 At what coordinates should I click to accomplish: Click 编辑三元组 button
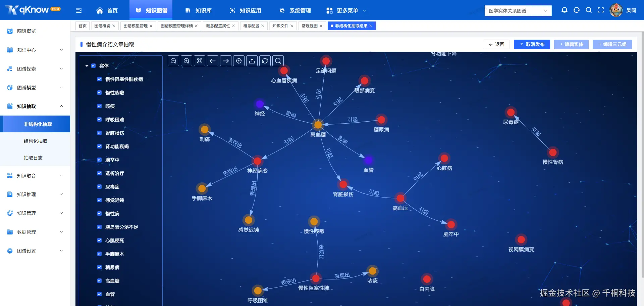pyautogui.click(x=612, y=44)
